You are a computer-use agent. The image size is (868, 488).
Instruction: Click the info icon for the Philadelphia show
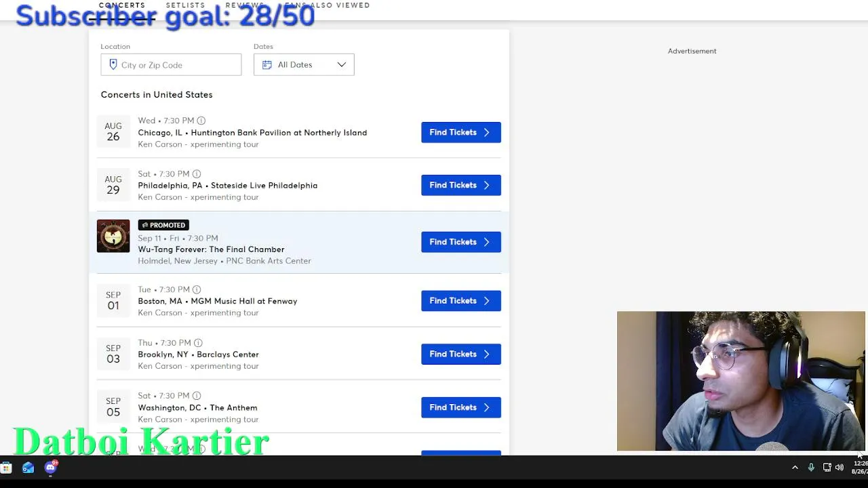(197, 174)
